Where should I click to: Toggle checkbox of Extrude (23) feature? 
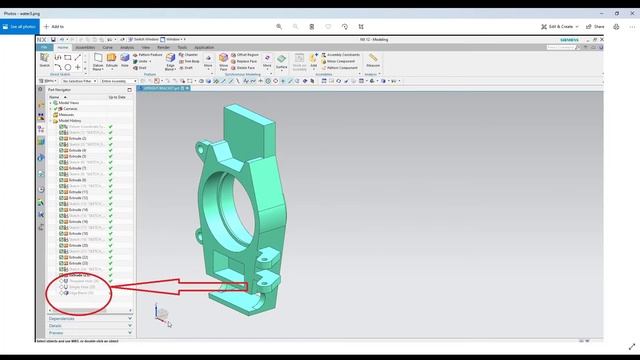click(x=61, y=263)
